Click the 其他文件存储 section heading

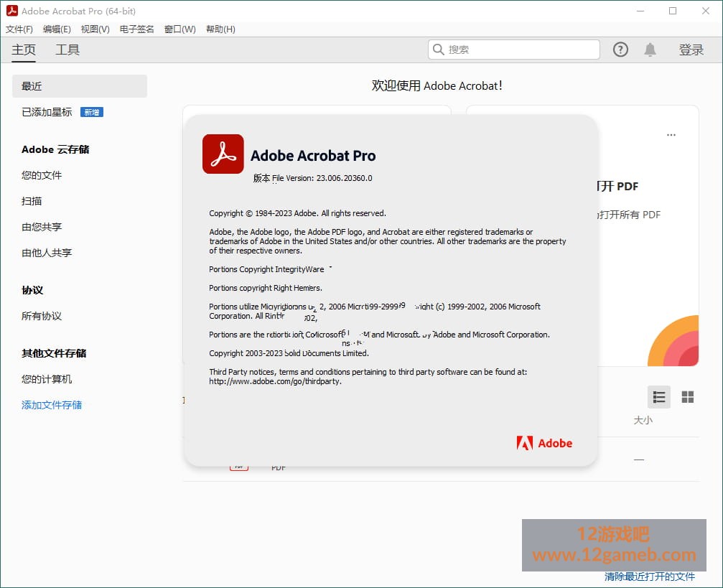click(54, 353)
